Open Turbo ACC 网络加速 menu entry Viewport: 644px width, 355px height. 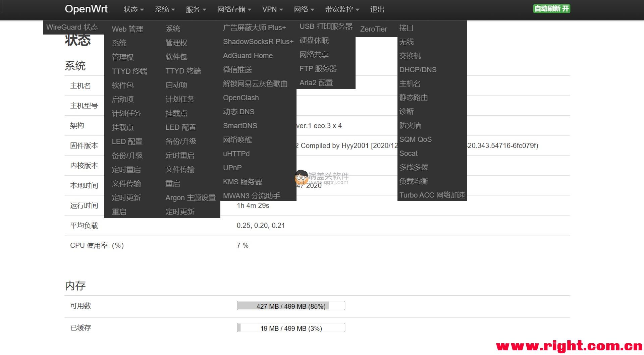432,195
